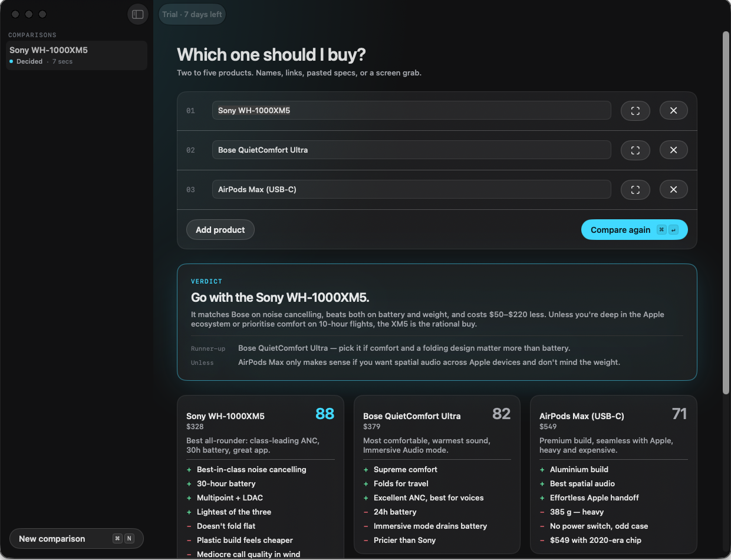Screen dimensions: 731x560
Task: Click the $379 price
Action: click(x=372, y=427)
